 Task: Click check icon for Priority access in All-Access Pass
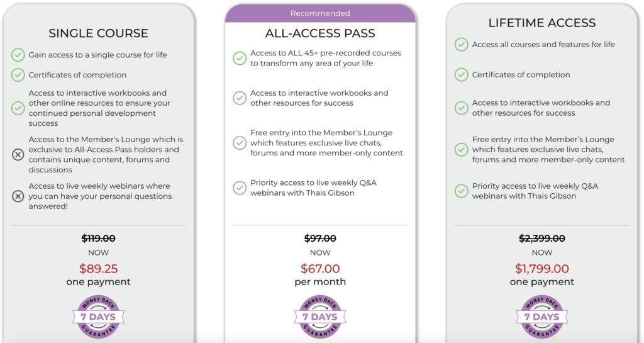pos(240,188)
